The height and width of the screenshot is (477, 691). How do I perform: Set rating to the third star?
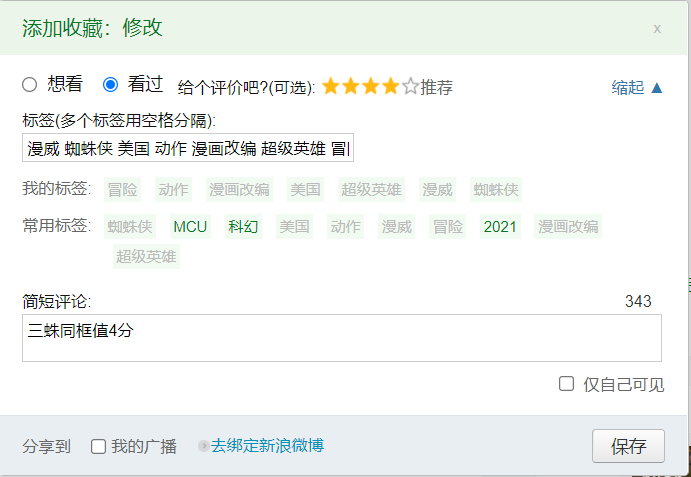371,86
